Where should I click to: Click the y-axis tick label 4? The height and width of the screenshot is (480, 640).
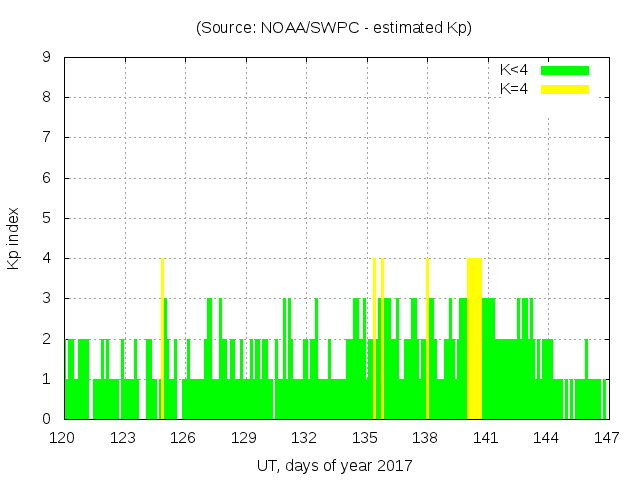(x=46, y=258)
